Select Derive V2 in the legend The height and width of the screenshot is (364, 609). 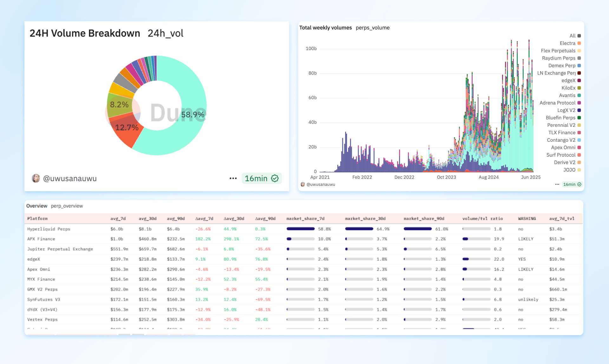coord(567,162)
